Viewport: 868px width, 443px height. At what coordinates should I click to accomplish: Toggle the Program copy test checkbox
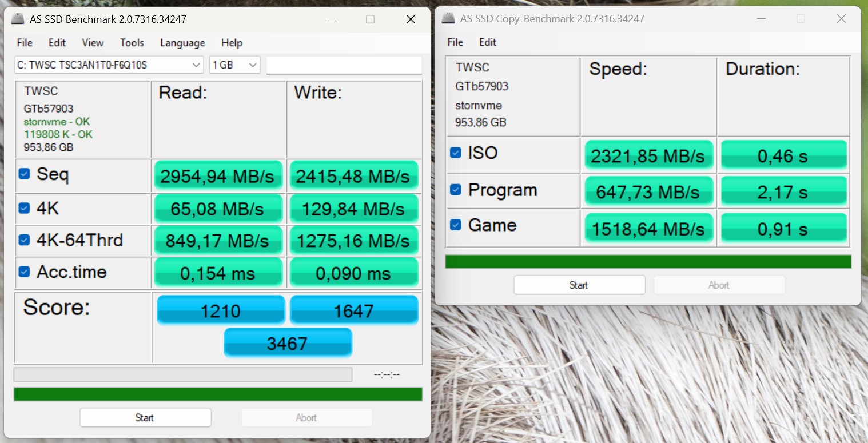pos(456,189)
